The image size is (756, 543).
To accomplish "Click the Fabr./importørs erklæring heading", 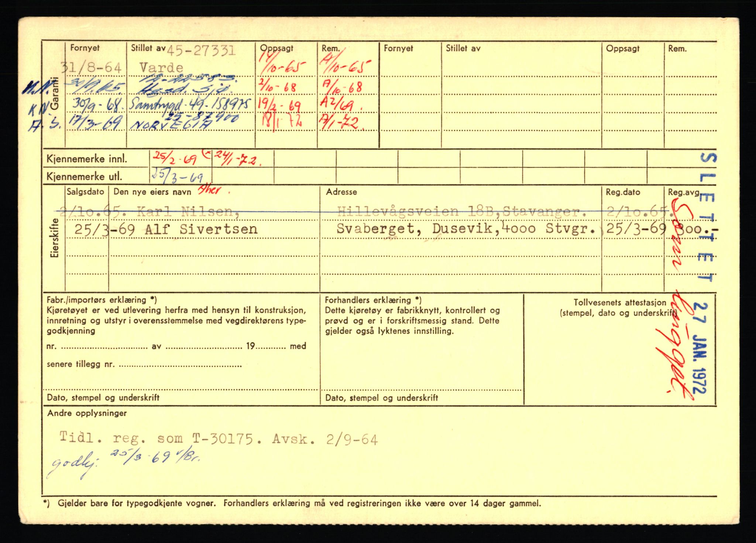I will [x=102, y=300].
